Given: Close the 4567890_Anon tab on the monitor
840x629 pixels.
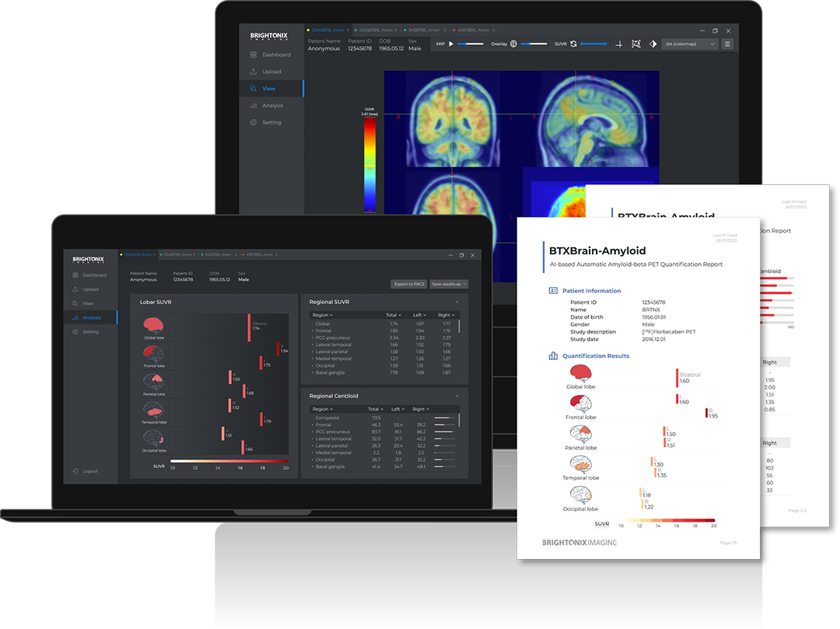Looking at the screenshot, I should pos(494,30).
